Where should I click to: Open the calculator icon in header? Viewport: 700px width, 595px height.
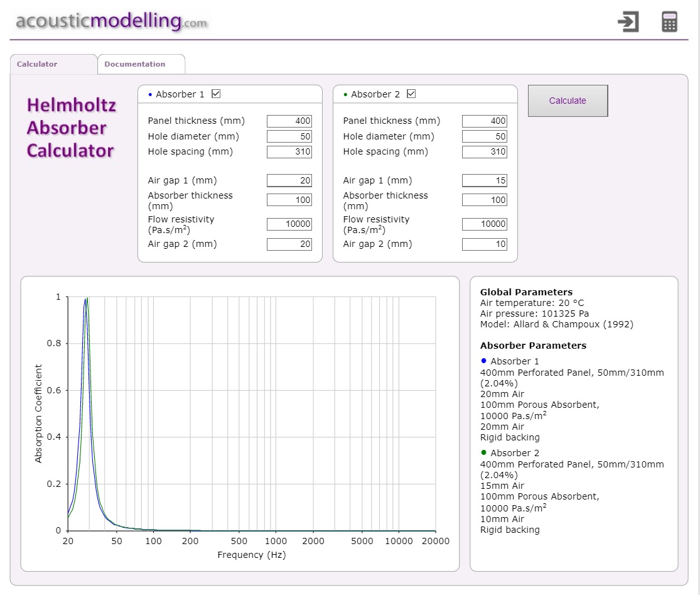tap(669, 22)
